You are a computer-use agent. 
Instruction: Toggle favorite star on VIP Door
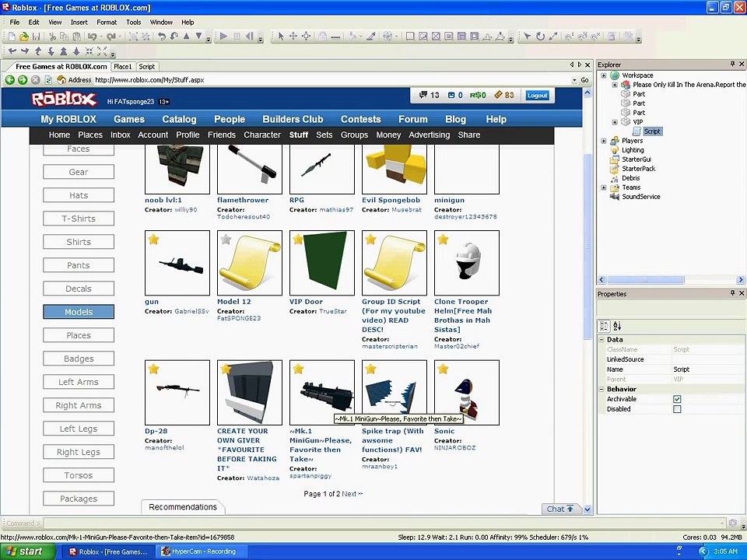tap(298, 239)
